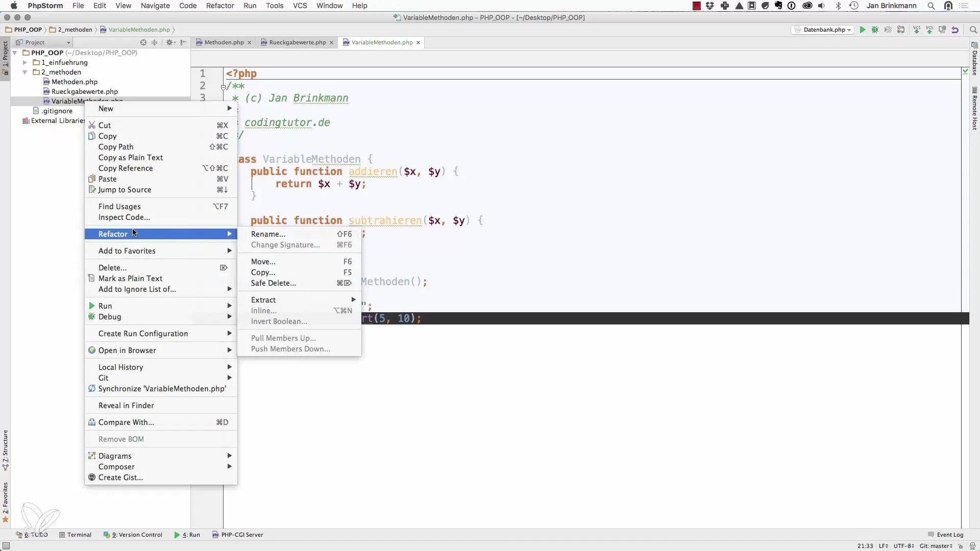Open PHP-CGI Server tool window
The height and width of the screenshot is (551, 980).
[x=238, y=535]
